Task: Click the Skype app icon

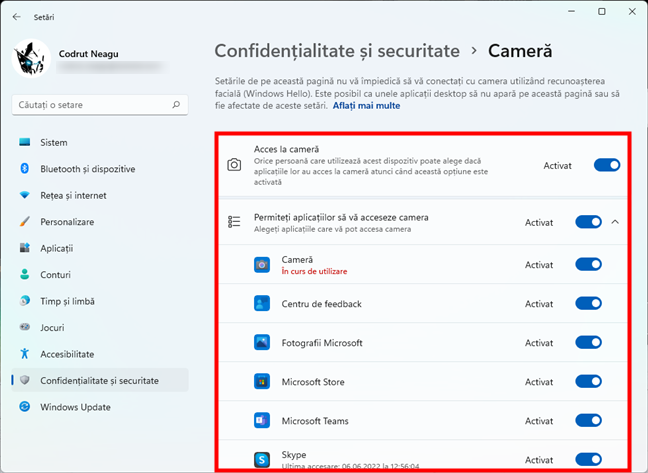Action: coord(262,459)
